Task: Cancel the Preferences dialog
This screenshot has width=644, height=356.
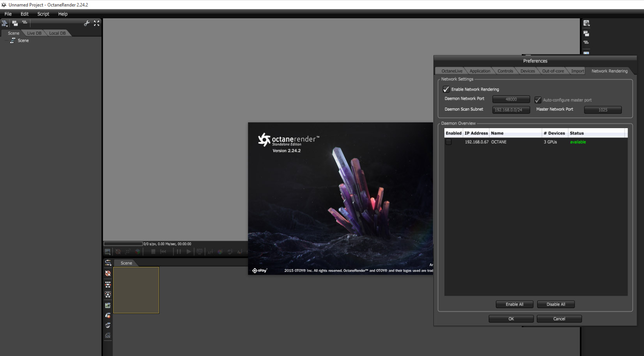Action: click(559, 319)
